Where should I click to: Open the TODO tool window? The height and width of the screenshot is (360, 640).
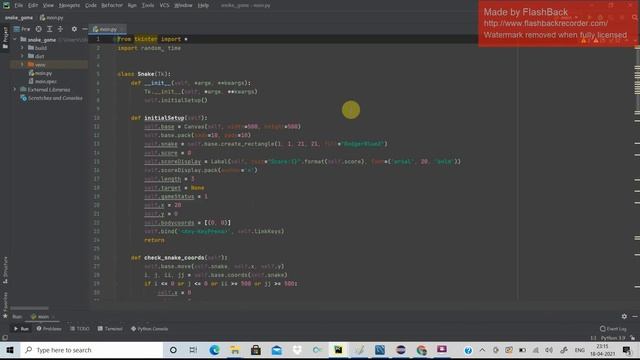80,329
